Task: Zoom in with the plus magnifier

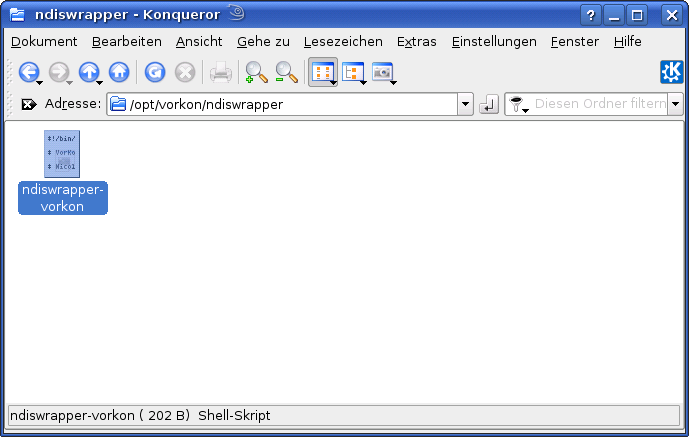Action: 256,72
